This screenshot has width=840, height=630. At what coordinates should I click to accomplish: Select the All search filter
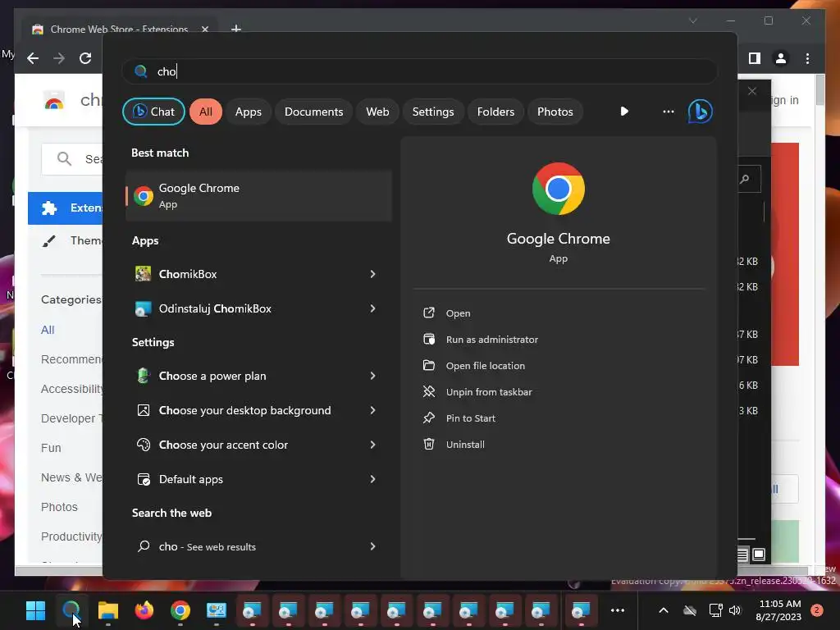pyautogui.click(x=206, y=112)
